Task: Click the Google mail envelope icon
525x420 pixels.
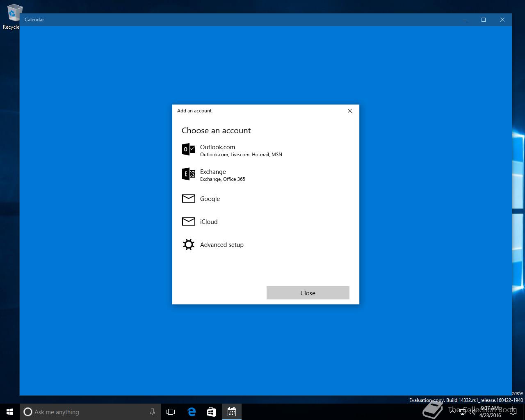Action: [x=189, y=199]
